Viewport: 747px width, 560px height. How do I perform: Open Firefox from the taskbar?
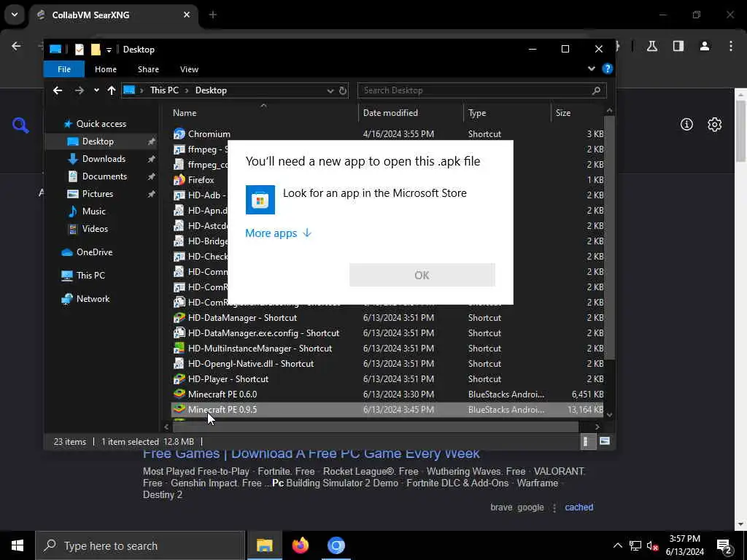(x=300, y=545)
